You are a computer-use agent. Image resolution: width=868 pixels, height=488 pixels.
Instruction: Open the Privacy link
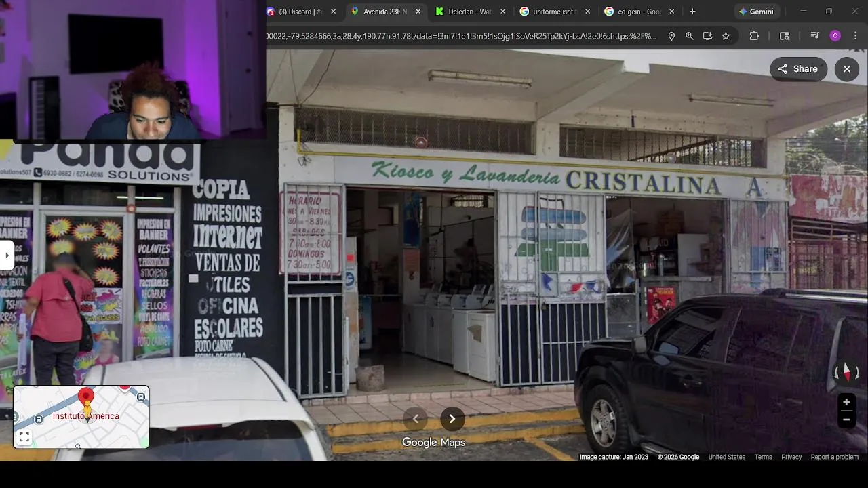791,457
